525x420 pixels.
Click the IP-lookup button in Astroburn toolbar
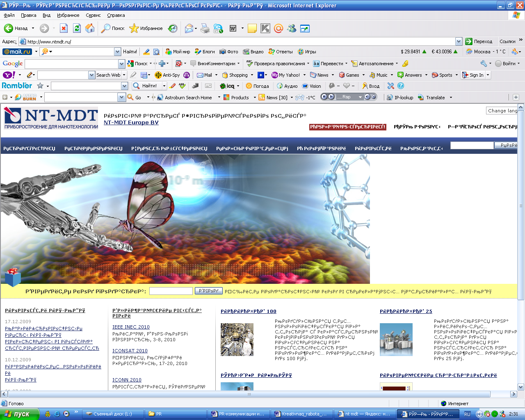[400, 97]
